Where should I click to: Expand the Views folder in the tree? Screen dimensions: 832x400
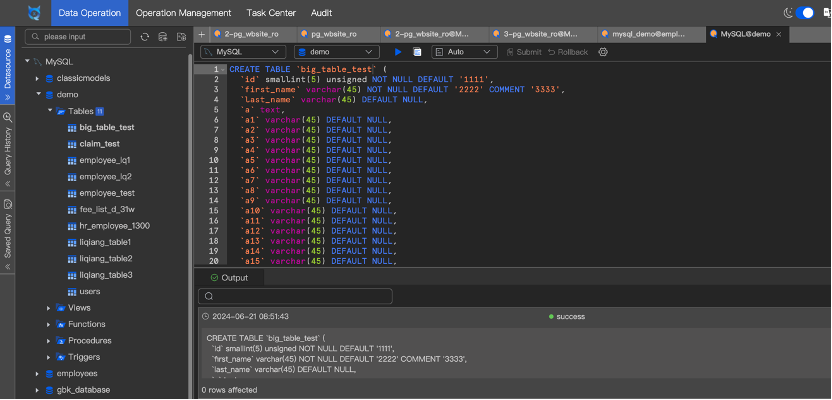coord(49,308)
